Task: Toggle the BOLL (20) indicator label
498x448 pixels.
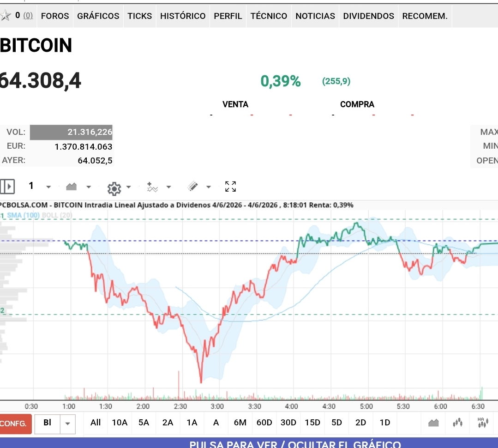Action: [57, 215]
